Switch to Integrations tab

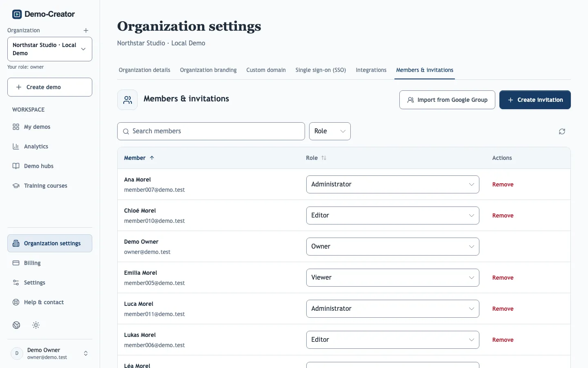click(x=371, y=70)
